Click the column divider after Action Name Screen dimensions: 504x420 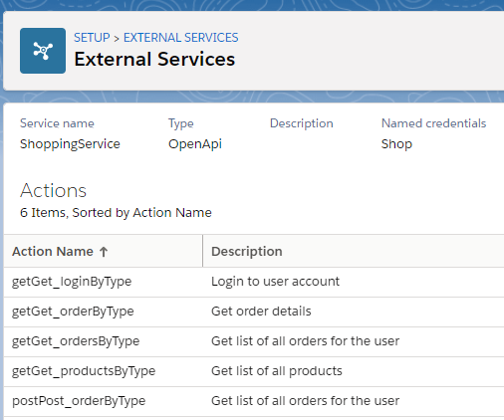coord(202,251)
